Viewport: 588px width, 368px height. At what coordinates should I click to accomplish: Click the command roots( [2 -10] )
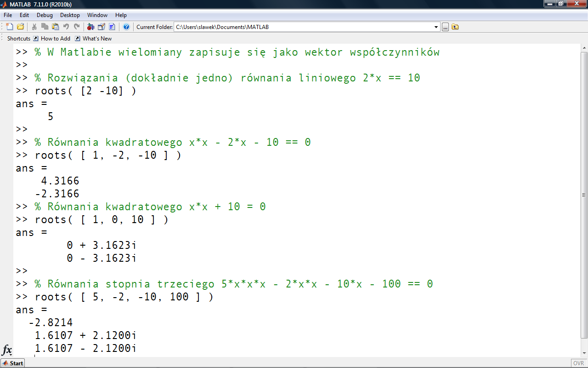click(x=85, y=91)
